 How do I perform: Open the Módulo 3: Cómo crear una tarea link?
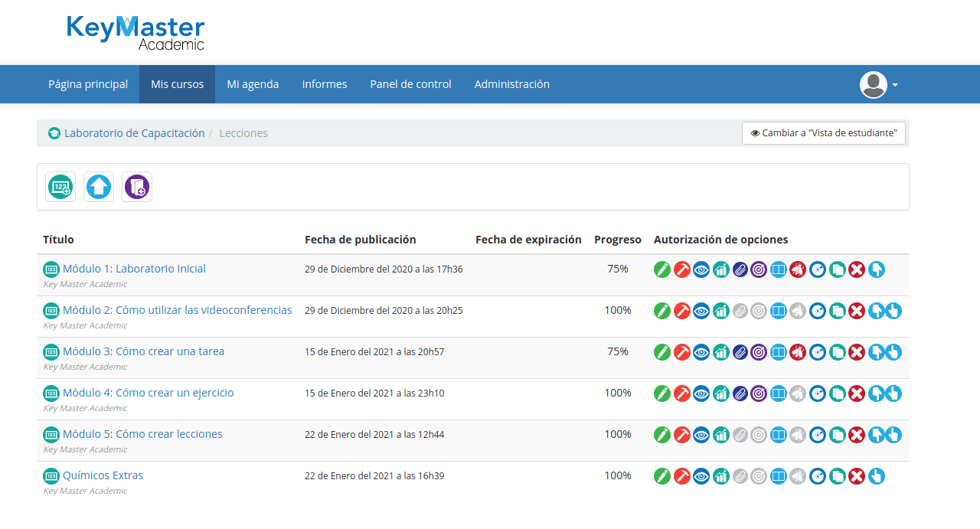coord(143,351)
